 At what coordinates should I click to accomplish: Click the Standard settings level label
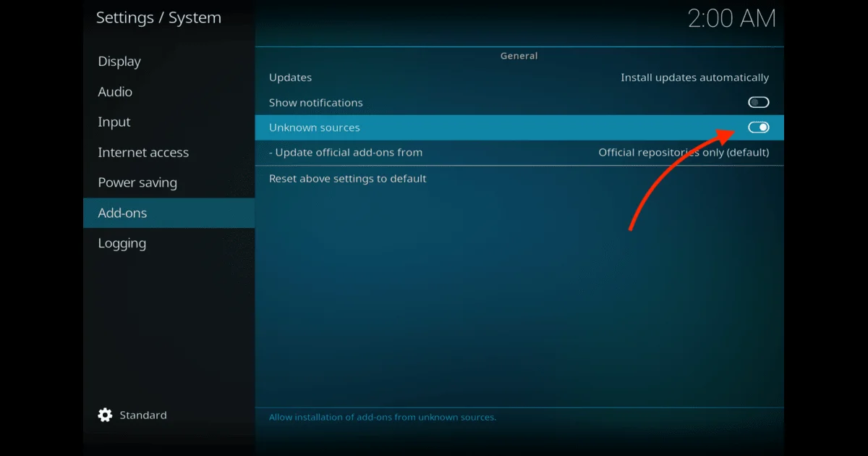pyautogui.click(x=143, y=415)
